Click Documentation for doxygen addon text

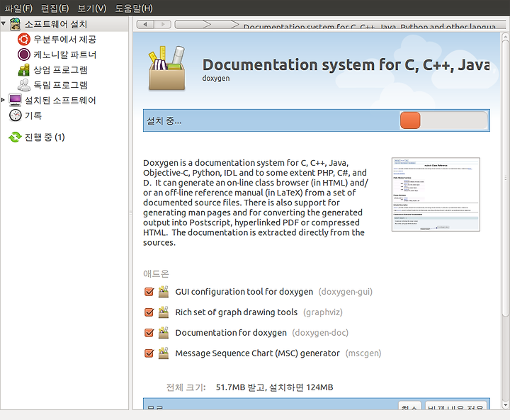pos(231,333)
